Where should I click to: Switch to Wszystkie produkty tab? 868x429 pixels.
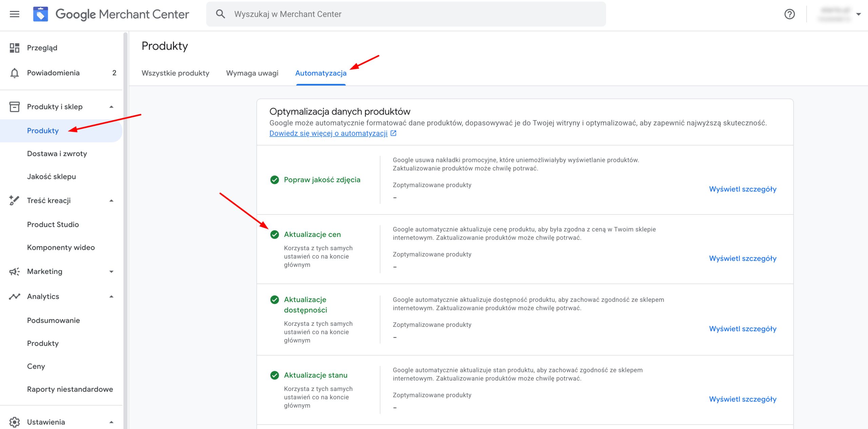(x=175, y=73)
